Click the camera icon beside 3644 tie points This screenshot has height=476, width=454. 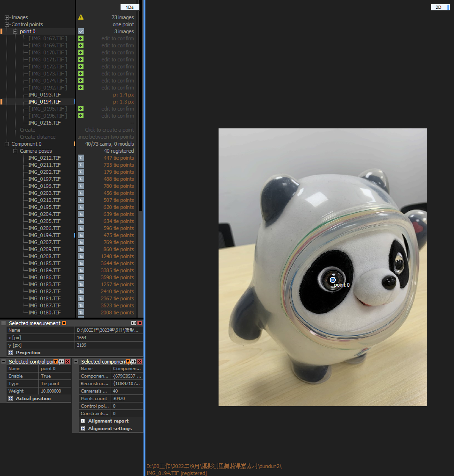point(81,263)
